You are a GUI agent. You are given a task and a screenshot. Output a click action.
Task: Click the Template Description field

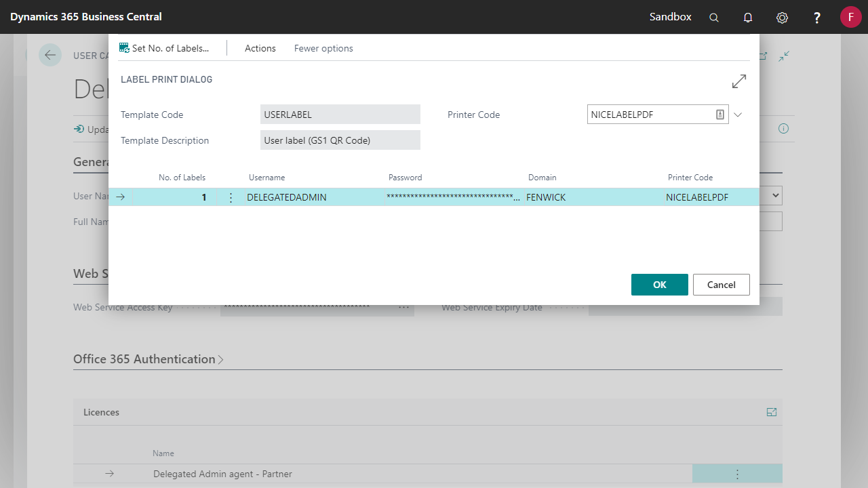(340, 140)
